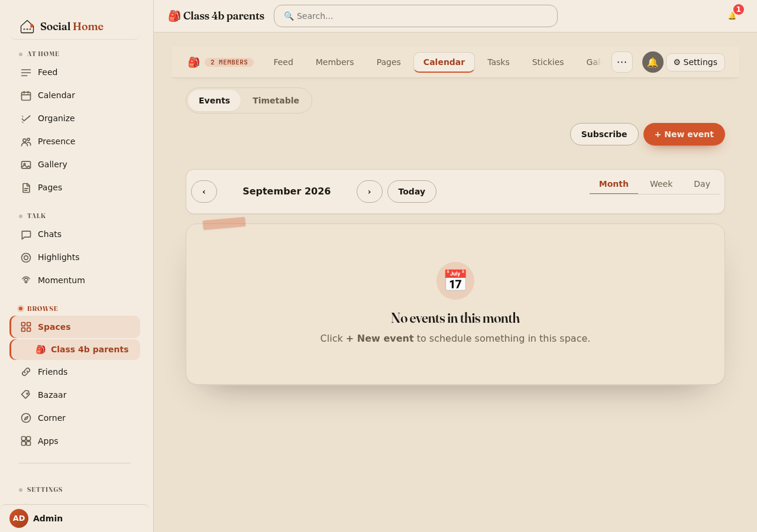Open the sidebar Calendar icon
This screenshot has width=757, height=532.
coord(26,96)
